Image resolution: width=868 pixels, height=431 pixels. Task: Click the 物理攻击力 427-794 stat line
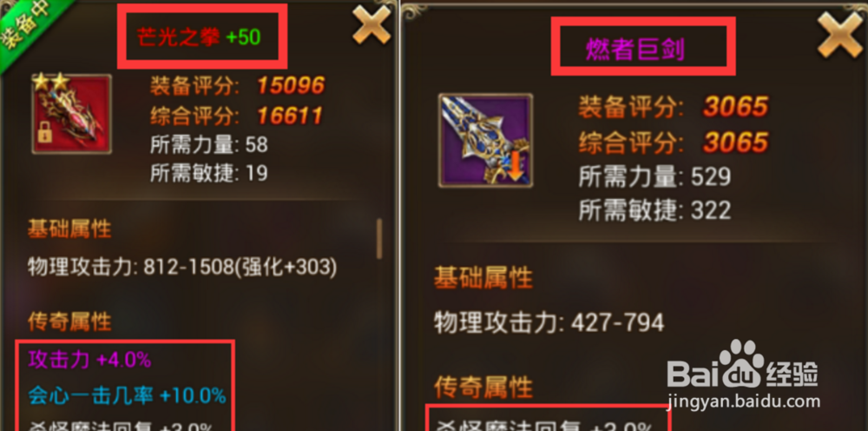click(x=549, y=322)
